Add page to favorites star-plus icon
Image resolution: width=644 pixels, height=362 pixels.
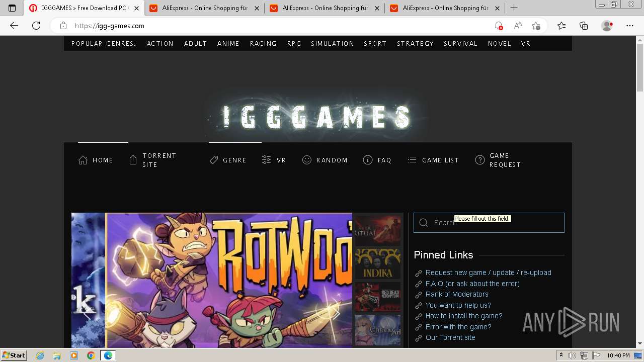(536, 26)
